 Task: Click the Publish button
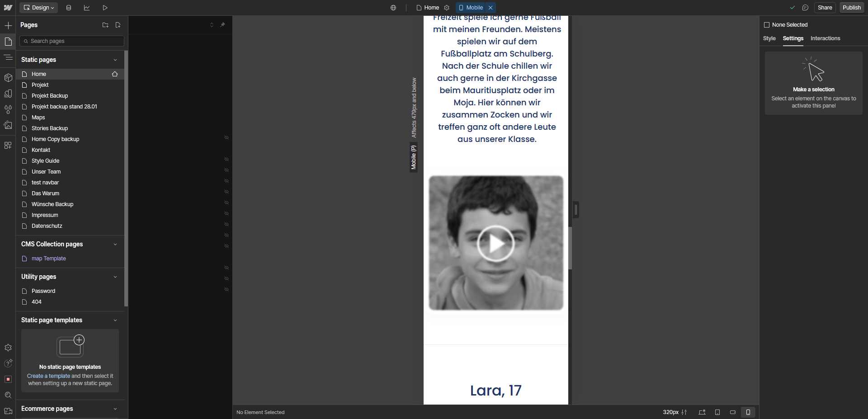tap(851, 8)
